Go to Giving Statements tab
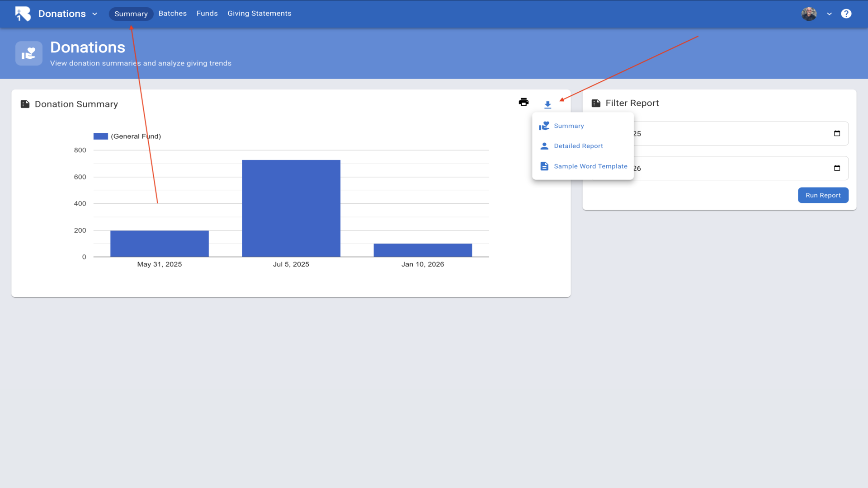 tap(259, 14)
